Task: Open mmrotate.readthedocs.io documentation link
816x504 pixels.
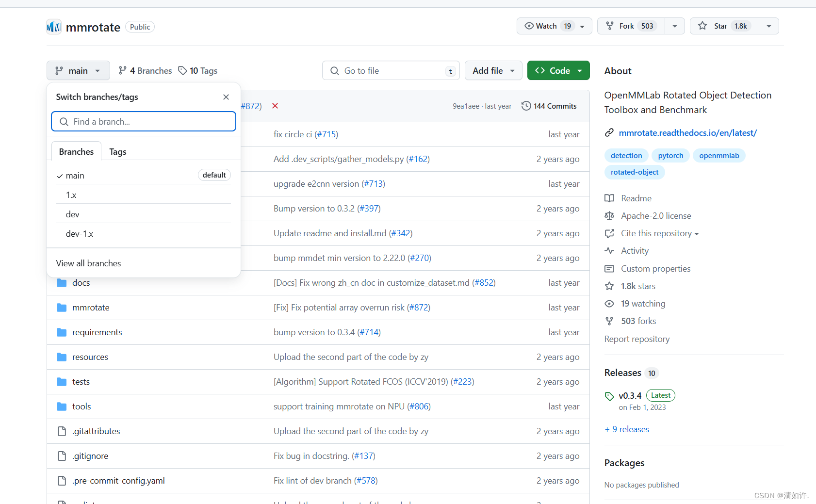Action: click(x=687, y=133)
